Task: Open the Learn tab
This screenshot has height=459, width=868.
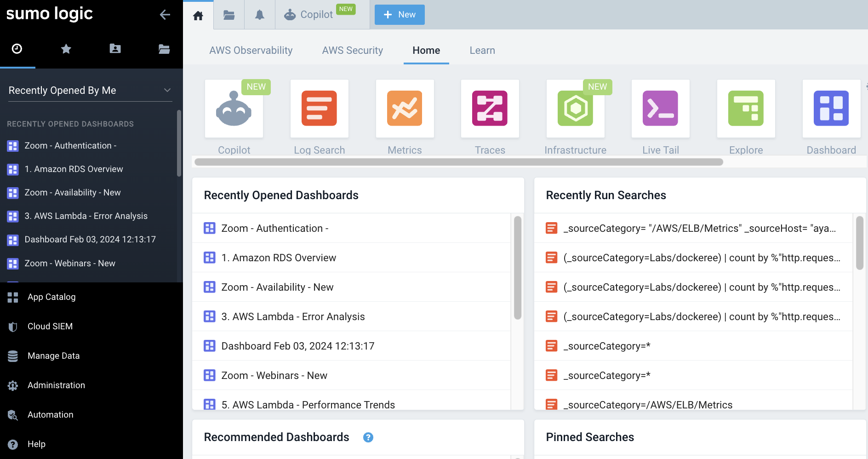Action: tap(482, 50)
